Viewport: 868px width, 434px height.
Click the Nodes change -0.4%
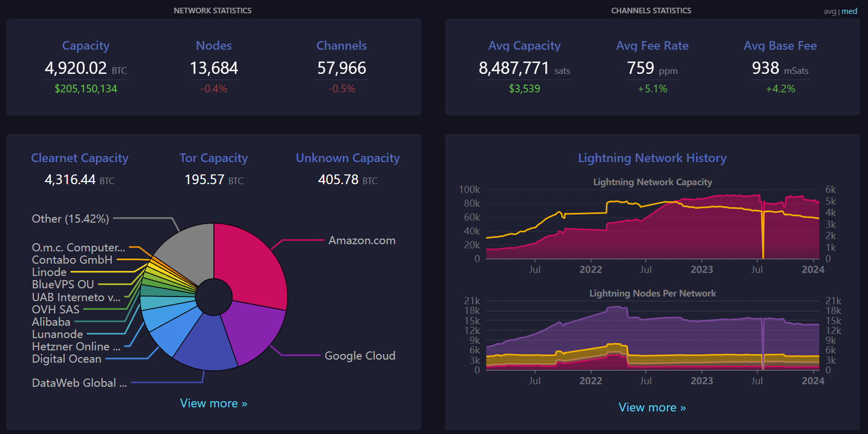point(214,89)
